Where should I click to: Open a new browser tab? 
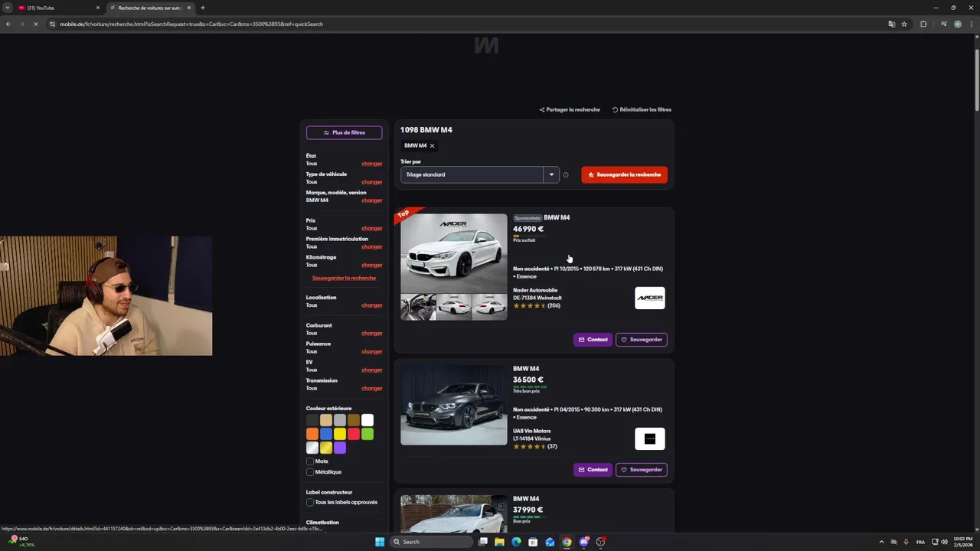point(202,8)
